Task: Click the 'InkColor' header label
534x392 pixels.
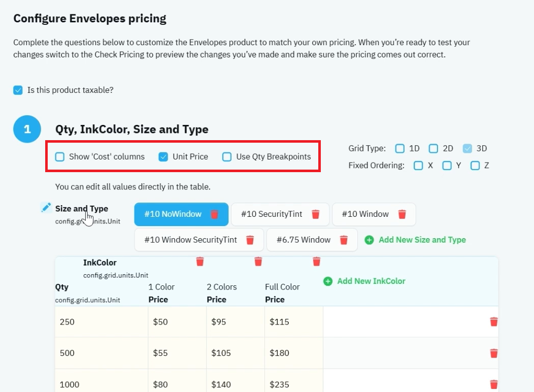Action: 100,263
